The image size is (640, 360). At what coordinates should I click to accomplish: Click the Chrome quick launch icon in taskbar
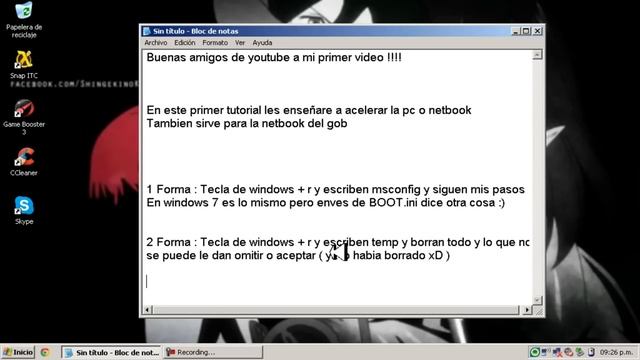(x=45, y=352)
